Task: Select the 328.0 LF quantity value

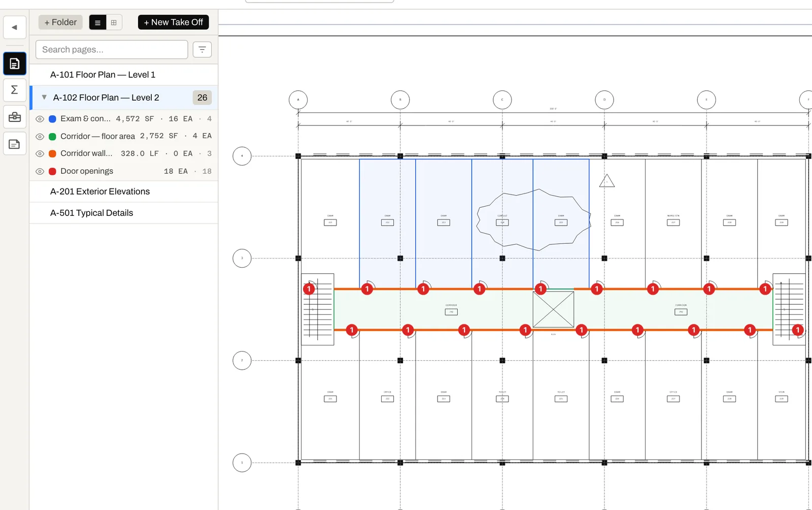Action: [x=140, y=153]
